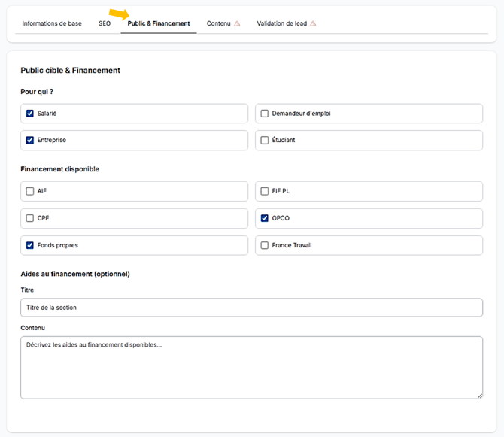Screen dimensions: 504x437
Task: Enable the Demandeur d'emploi checkbox
Action: point(265,114)
